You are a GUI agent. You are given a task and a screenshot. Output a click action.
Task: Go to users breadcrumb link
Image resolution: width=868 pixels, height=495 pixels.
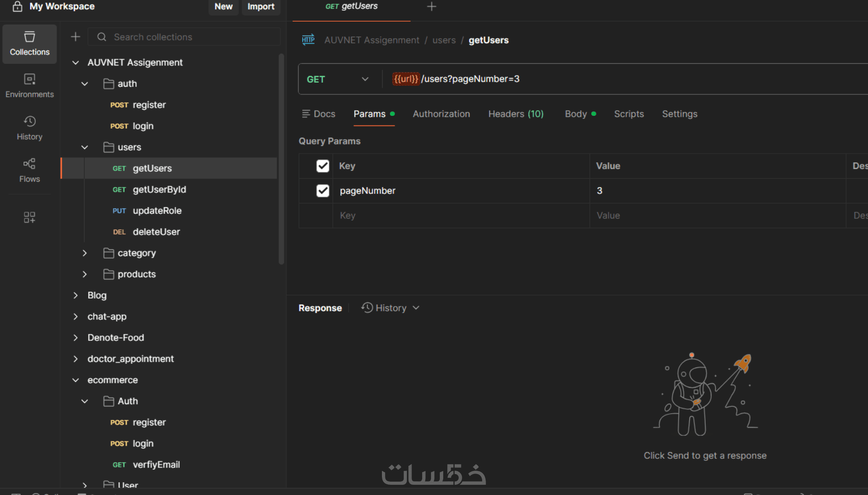point(444,40)
